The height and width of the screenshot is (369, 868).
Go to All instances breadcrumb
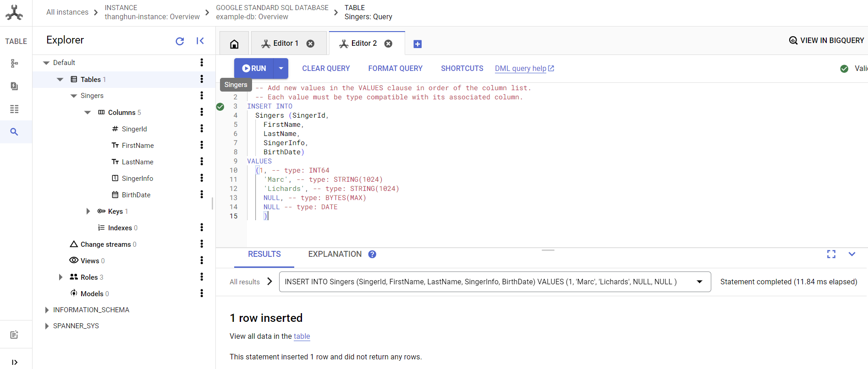(67, 12)
